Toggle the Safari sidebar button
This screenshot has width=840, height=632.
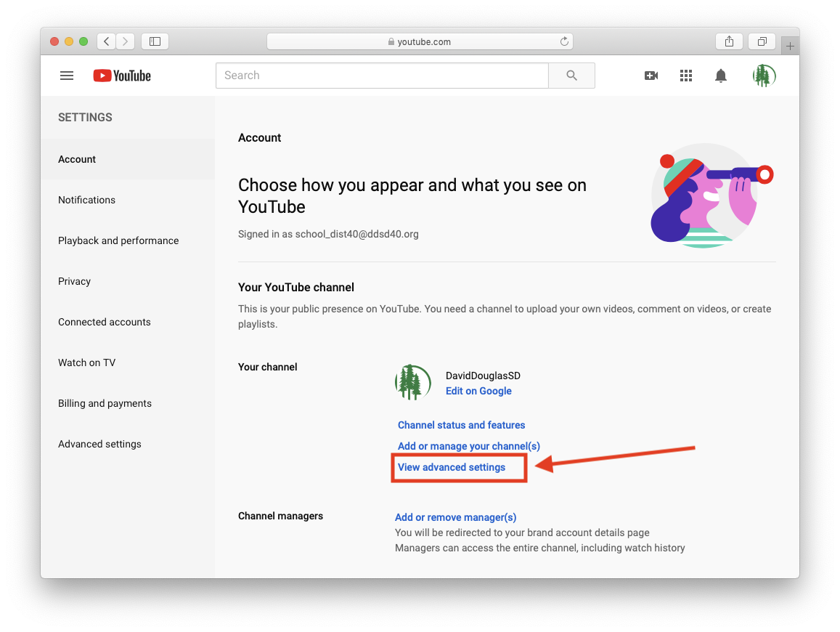pos(155,41)
